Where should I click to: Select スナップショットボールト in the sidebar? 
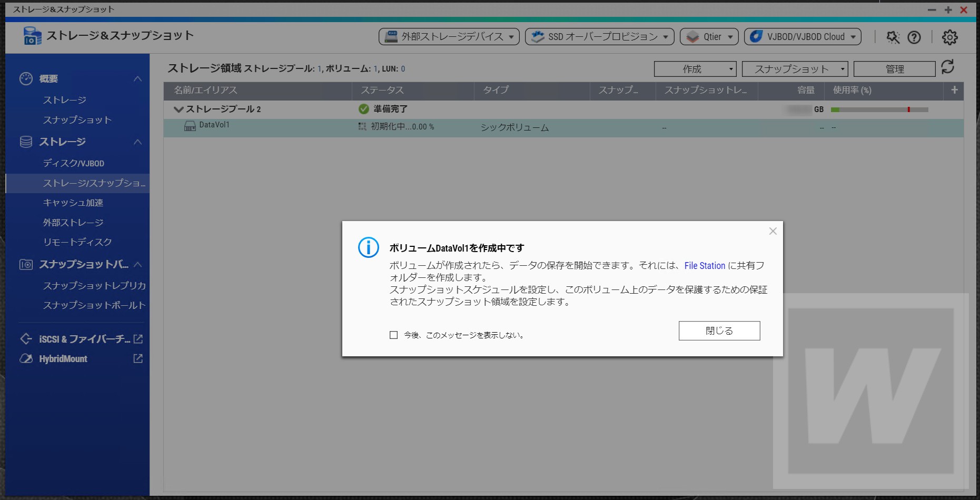pos(94,305)
